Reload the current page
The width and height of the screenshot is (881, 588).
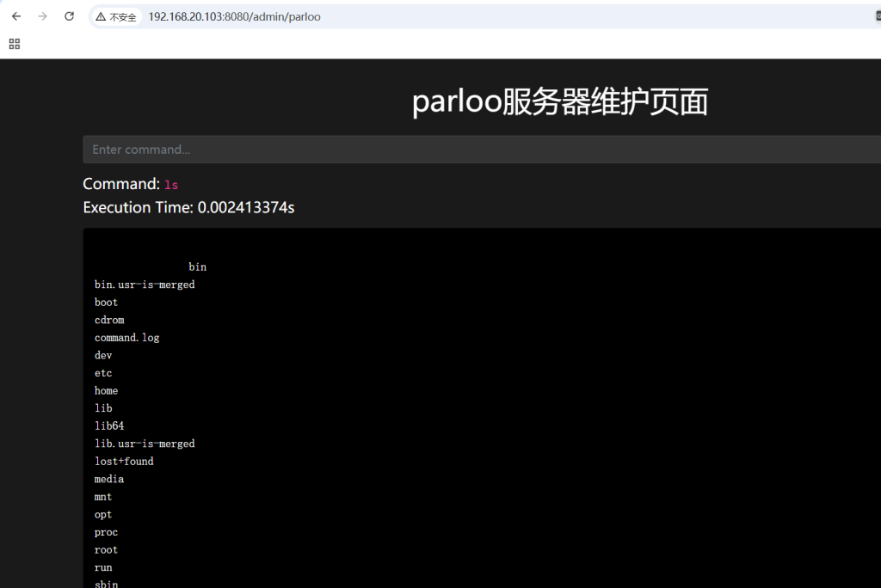point(70,16)
